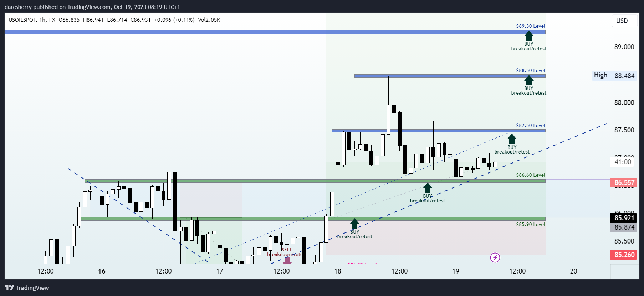Select the $87.50 Level label

tap(531, 125)
